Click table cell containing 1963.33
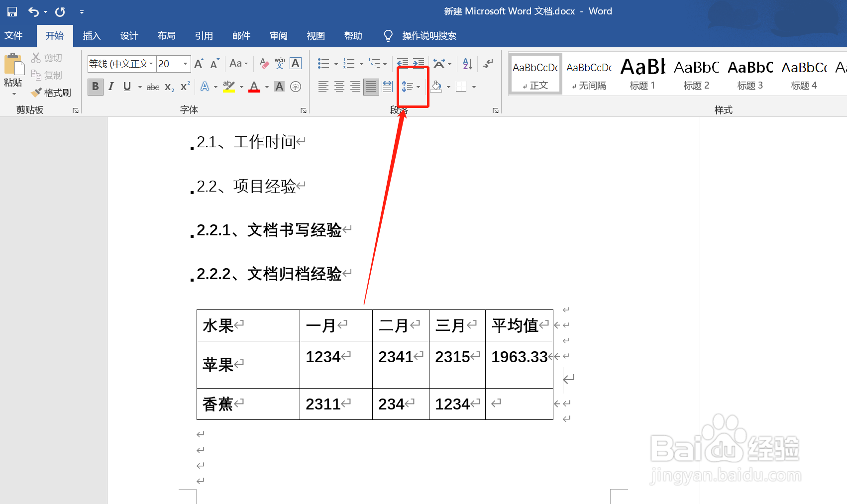847x504 pixels. click(x=519, y=364)
